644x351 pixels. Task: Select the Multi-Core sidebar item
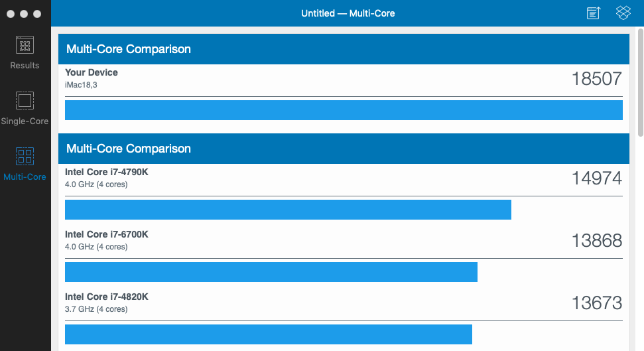[x=25, y=164]
